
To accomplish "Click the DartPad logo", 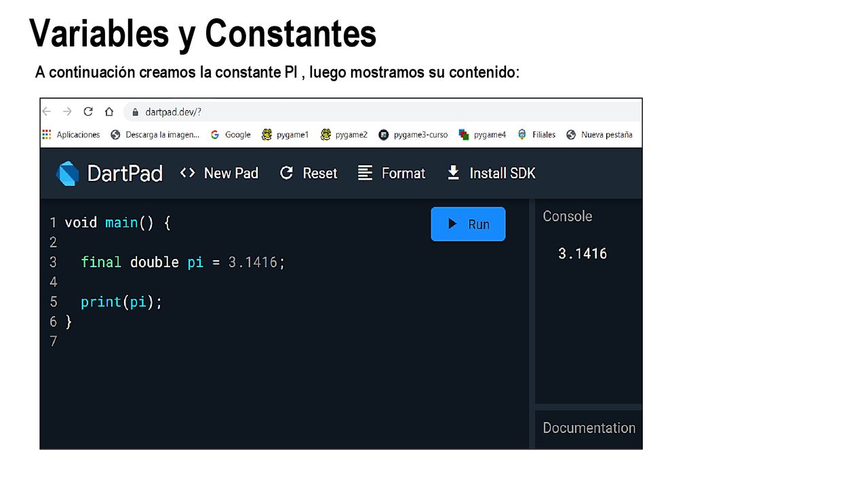I will (109, 174).
